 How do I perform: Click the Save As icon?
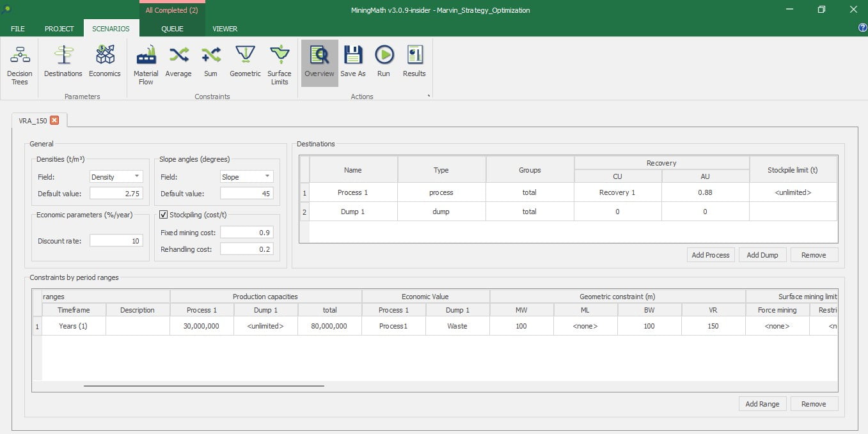[x=353, y=62]
